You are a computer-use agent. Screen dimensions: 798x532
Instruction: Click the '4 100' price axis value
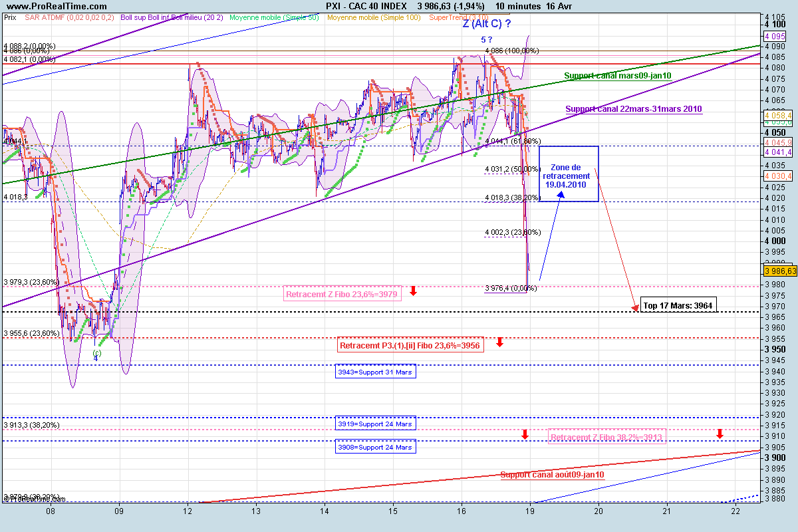click(776, 25)
